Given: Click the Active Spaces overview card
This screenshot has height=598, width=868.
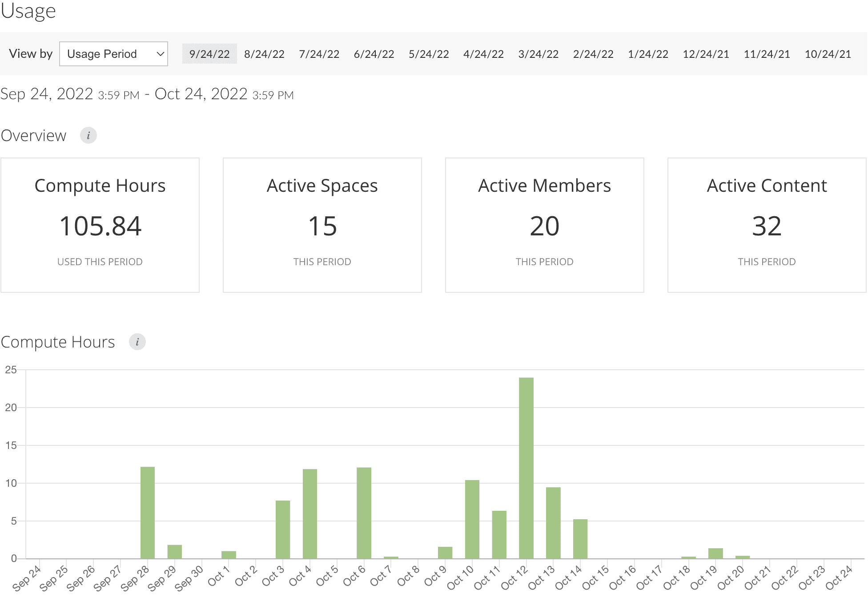Looking at the screenshot, I should point(322,225).
